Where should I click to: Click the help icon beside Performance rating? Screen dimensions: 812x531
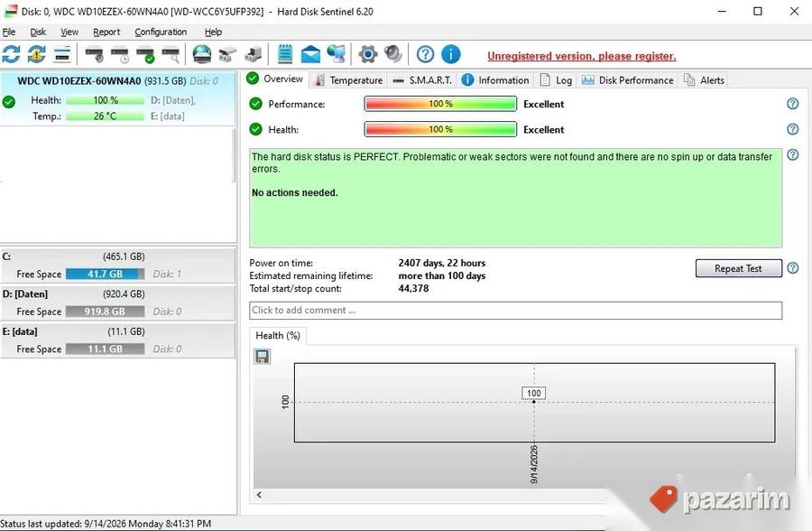point(792,104)
